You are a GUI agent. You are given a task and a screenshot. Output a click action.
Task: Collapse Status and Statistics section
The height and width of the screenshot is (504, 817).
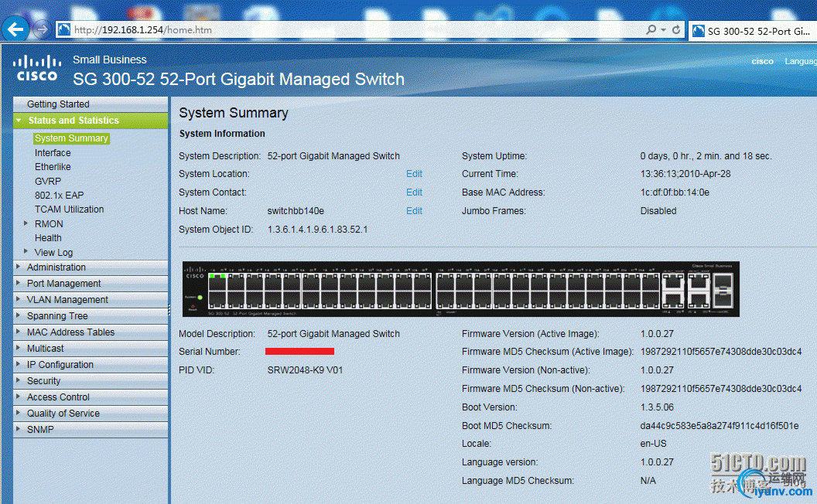(91, 121)
